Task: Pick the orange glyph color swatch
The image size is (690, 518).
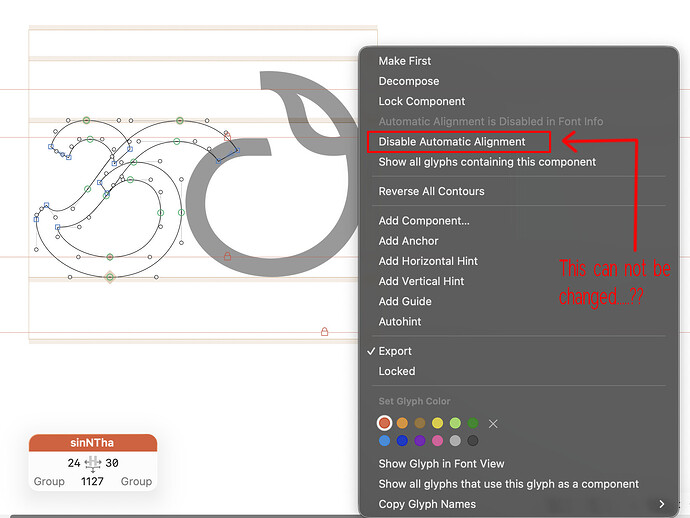Action: click(x=402, y=423)
